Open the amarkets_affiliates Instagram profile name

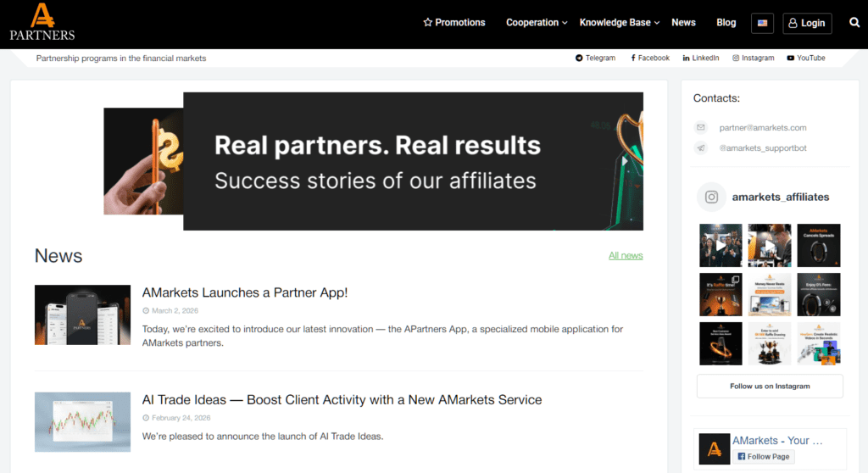point(781,198)
